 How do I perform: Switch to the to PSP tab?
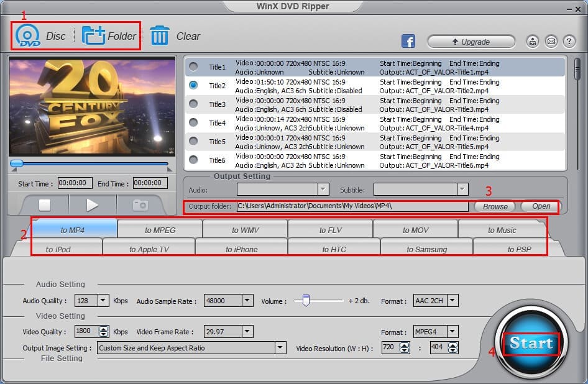(519, 249)
